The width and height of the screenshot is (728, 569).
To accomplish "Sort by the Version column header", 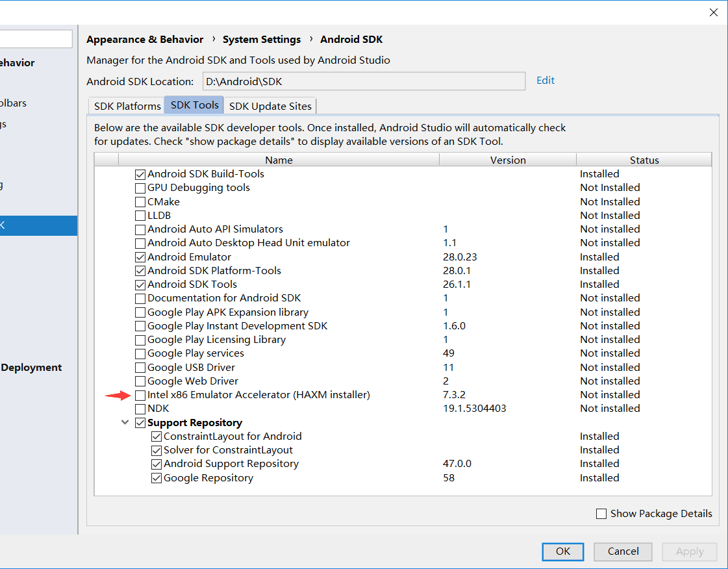I will click(x=508, y=160).
